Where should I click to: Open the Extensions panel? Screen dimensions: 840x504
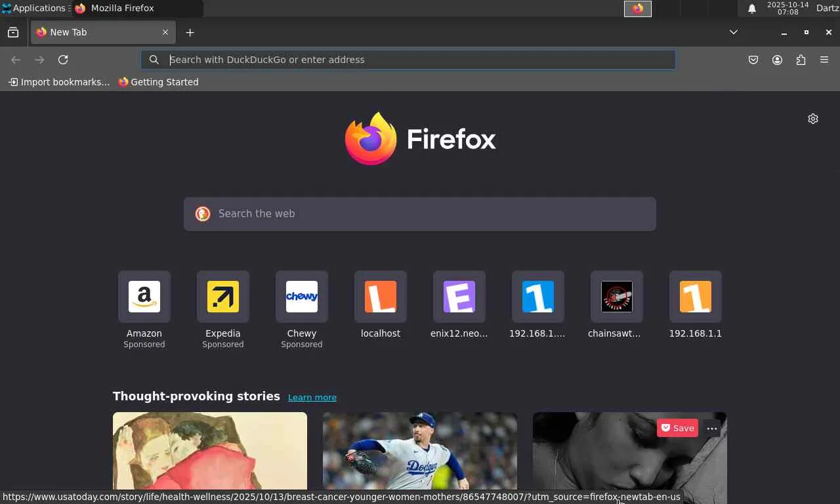(x=801, y=60)
